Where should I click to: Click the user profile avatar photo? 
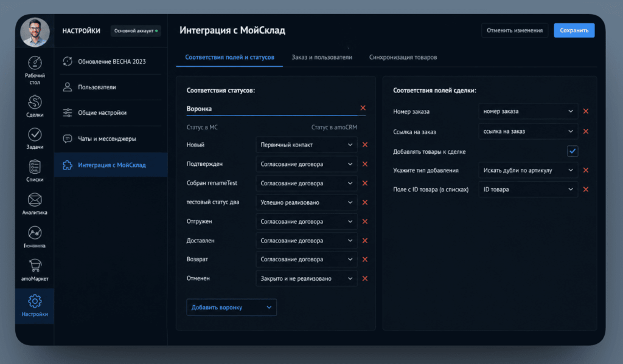point(35,32)
